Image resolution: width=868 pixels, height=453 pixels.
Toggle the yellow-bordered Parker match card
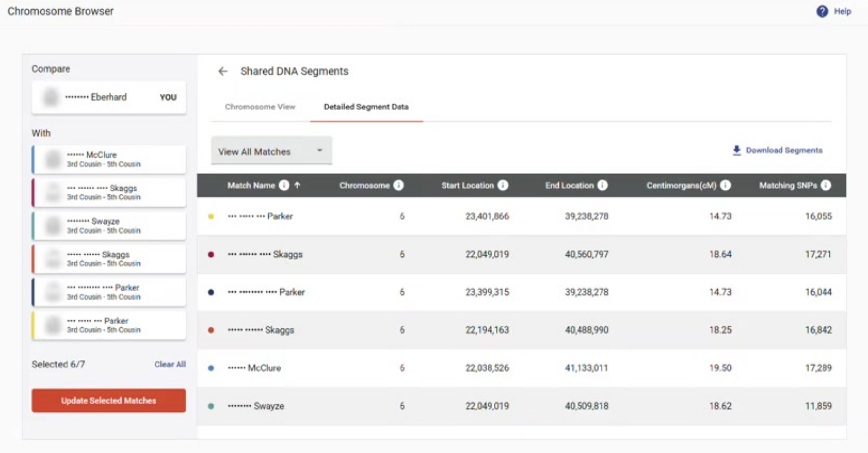tap(109, 325)
